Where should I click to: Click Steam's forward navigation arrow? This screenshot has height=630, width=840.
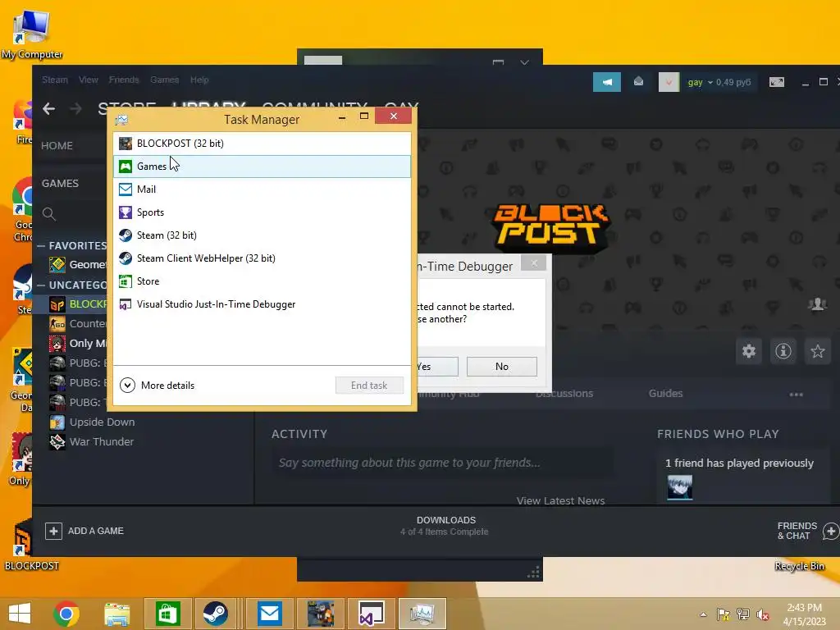point(76,109)
